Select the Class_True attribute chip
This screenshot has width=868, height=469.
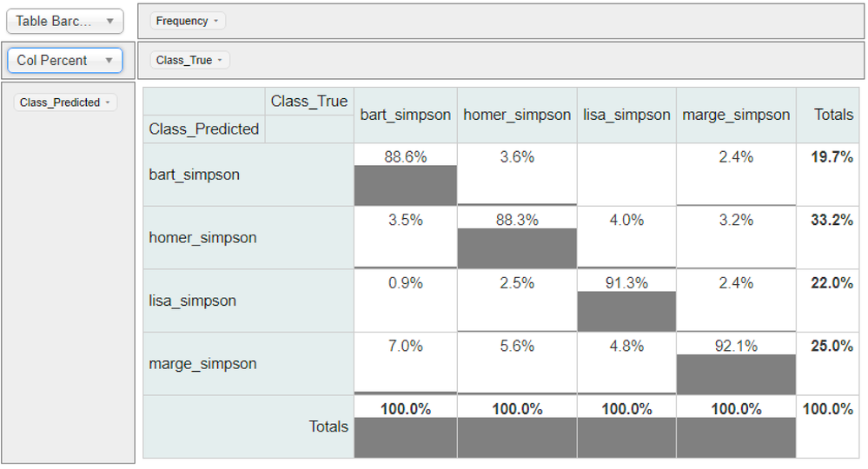(190, 60)
